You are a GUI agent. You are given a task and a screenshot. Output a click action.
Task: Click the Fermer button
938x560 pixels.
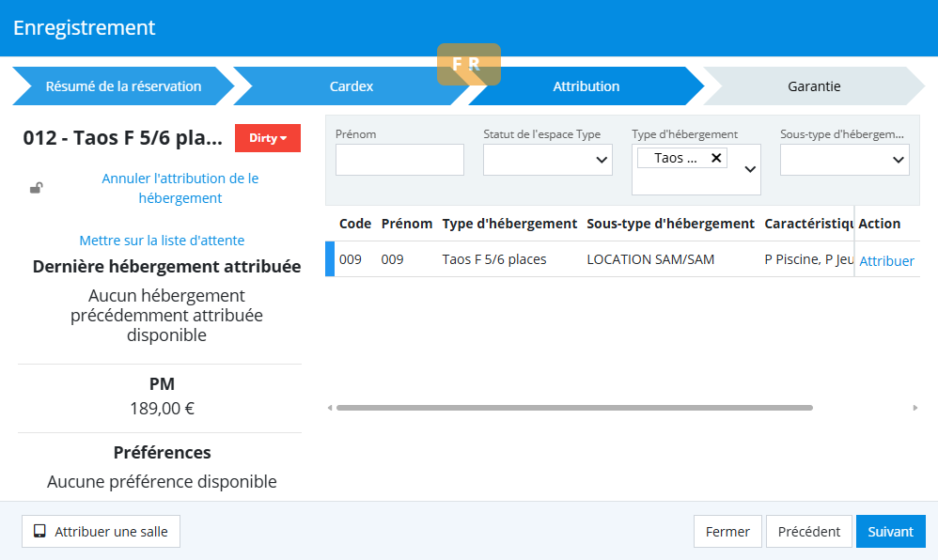click(727, 532)
